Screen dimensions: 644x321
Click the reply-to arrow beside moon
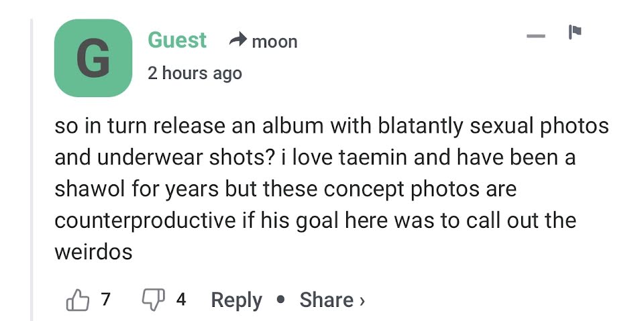click(x=237, y=42)
